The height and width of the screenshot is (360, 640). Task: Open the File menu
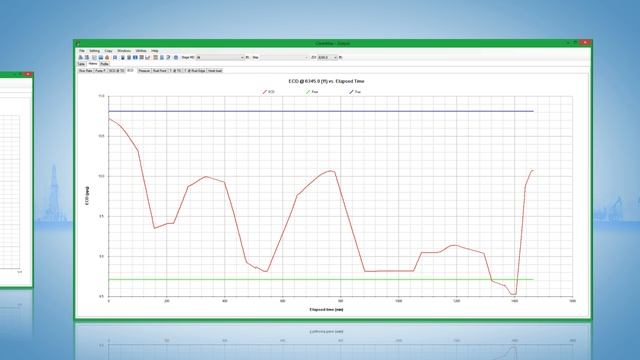click(82, 51)
